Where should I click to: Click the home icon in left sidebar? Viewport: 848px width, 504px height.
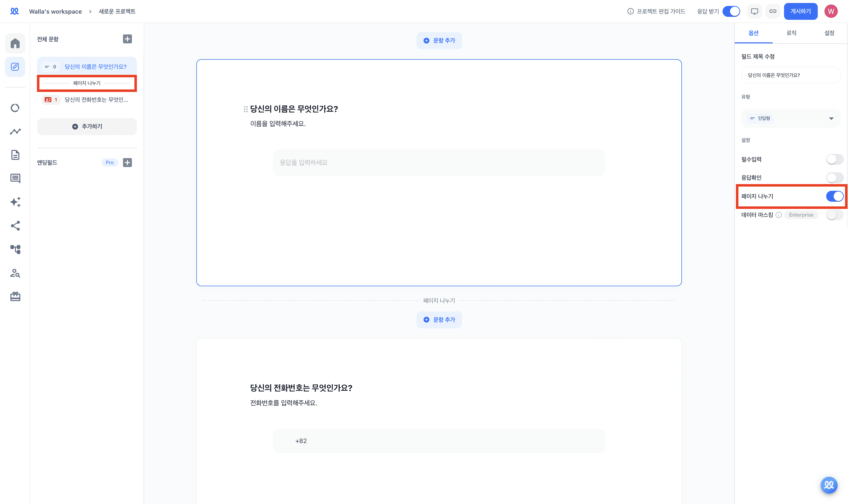(15, 43)
